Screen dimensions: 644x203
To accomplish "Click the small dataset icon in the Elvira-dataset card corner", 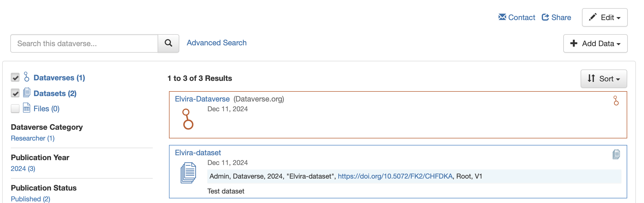I will click(x=616, y=154).
